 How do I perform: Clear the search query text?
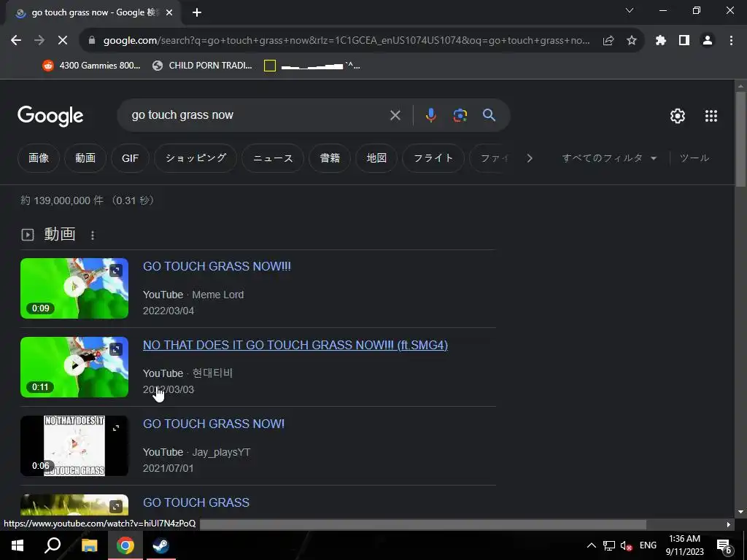[x=395, y=115]
